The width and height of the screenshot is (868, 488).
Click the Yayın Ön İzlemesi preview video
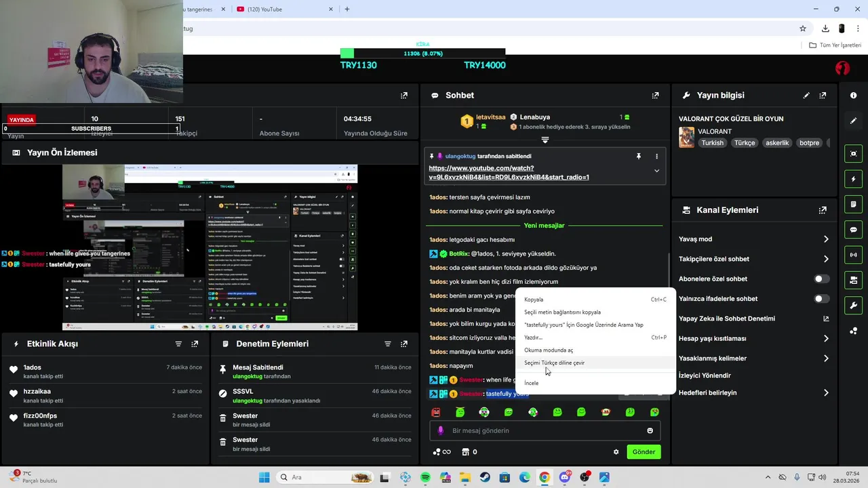210,247
